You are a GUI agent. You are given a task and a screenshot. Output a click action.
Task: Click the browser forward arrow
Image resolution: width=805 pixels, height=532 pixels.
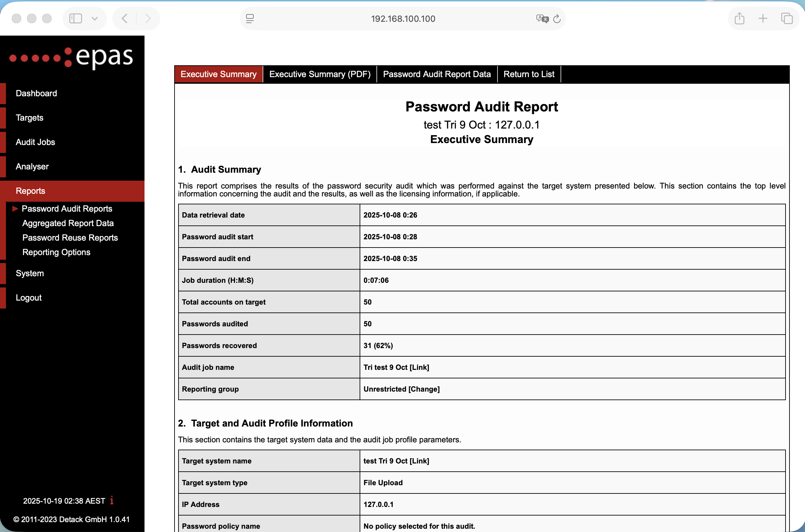pyautogui.click(x=148, y=18)
